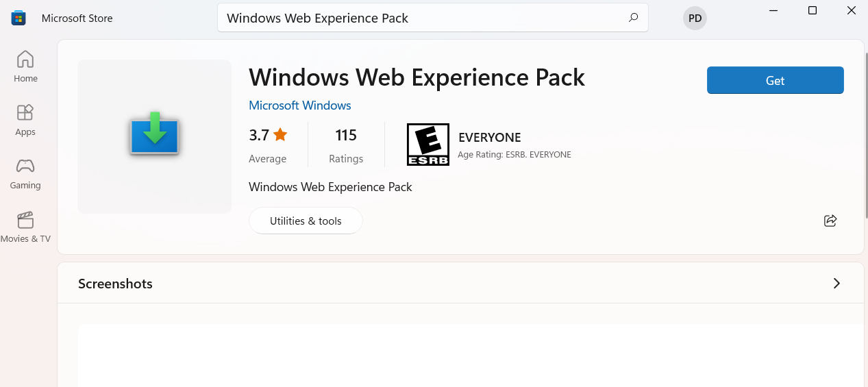Click the search magnifier icon
Viewport: 868px width, 387px height.
(x=633, y=18)
